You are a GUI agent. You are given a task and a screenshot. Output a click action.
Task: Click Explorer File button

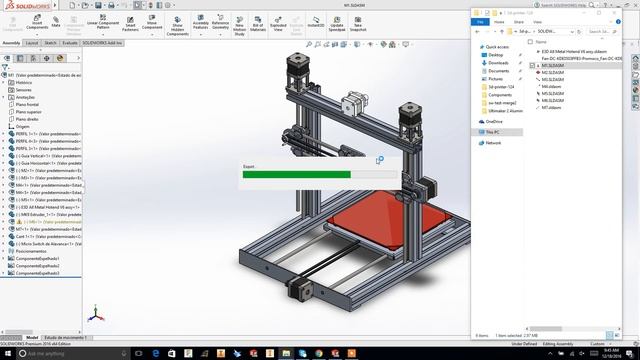point(480,22)
